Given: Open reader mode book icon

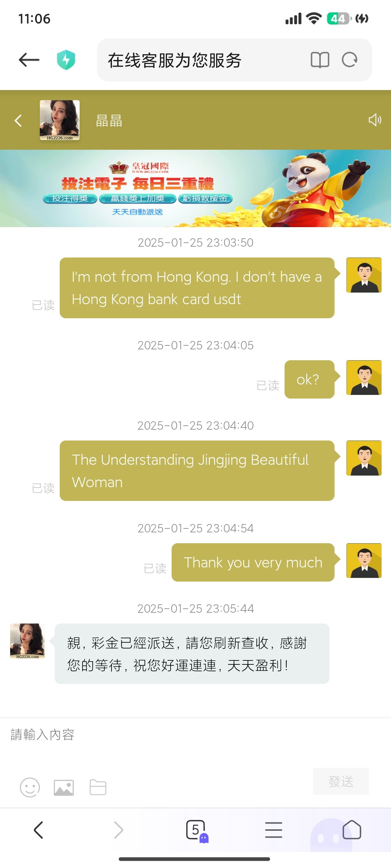Looking at the screenshot, I should [320, 60].
